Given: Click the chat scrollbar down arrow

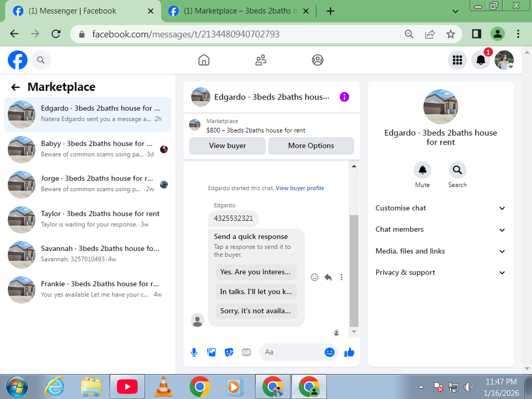Looking at the screenshot, I should click(354, 332).
